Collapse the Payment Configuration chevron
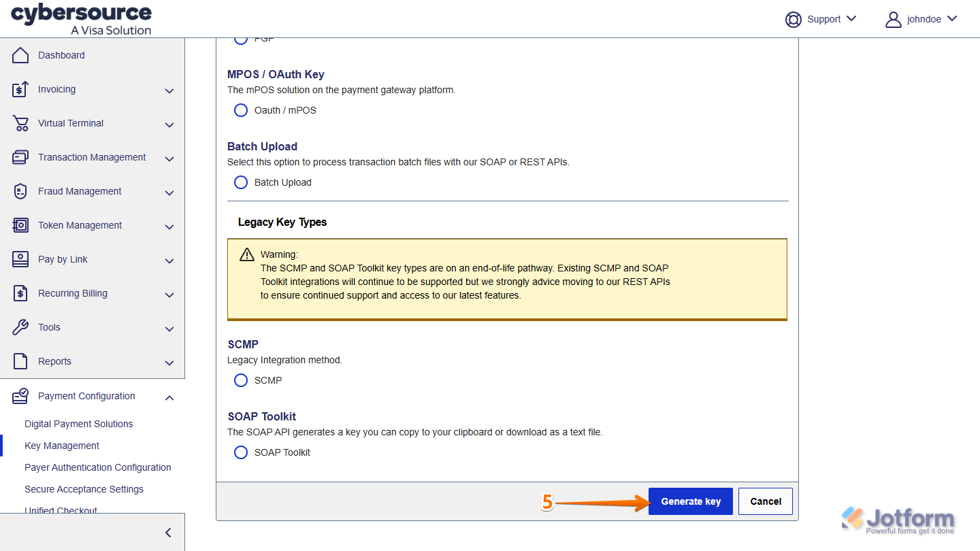The height and width of the screenshot is (551, 980). click(x=169, y=397)
